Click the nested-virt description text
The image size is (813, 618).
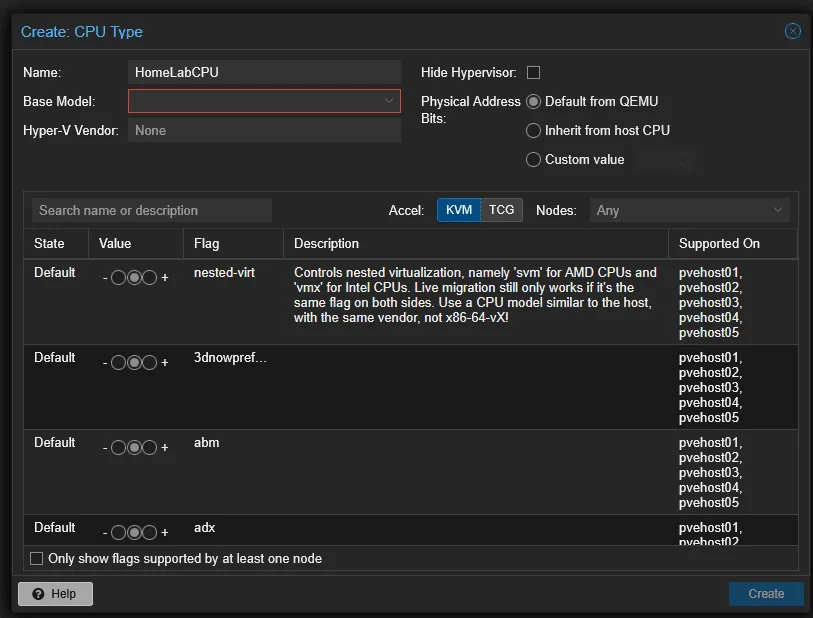475,294
